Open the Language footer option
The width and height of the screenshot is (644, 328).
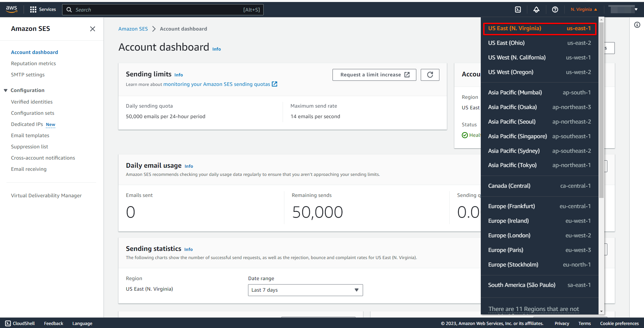[x=82, y=324]
